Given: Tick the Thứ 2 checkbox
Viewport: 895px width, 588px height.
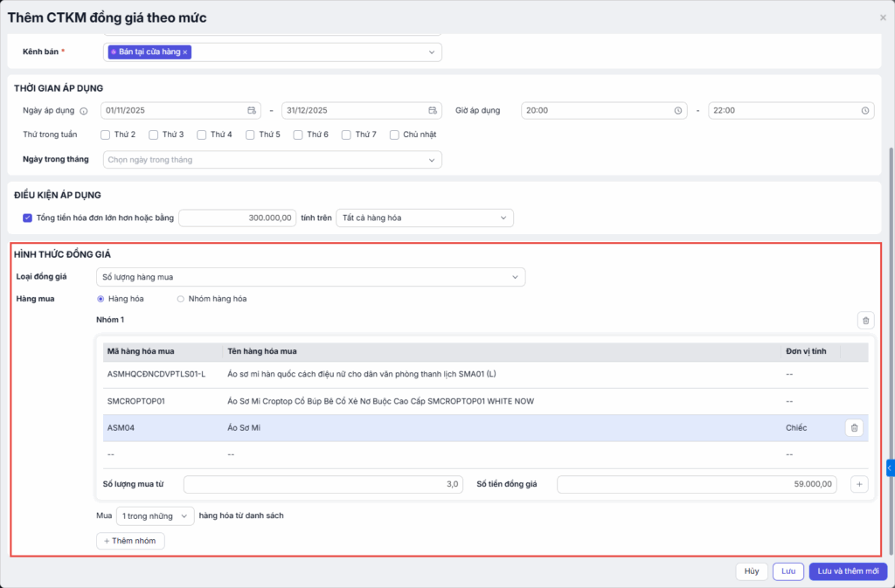Looking at the screenshot, I should point(106,135).
